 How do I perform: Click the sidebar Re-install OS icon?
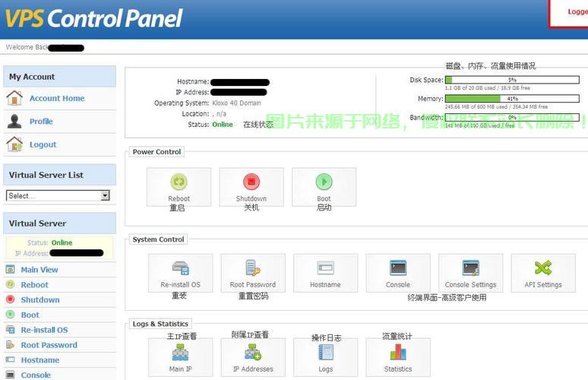click(11, 330)
